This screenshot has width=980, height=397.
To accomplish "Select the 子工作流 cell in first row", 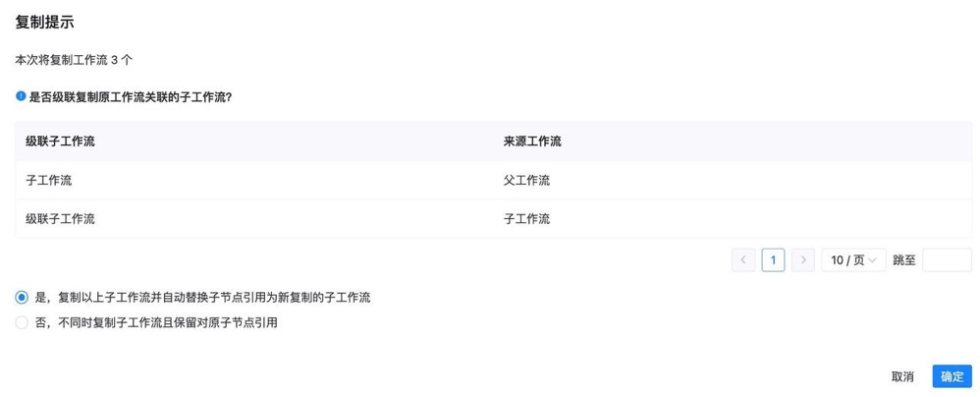I will coord(49,180).
